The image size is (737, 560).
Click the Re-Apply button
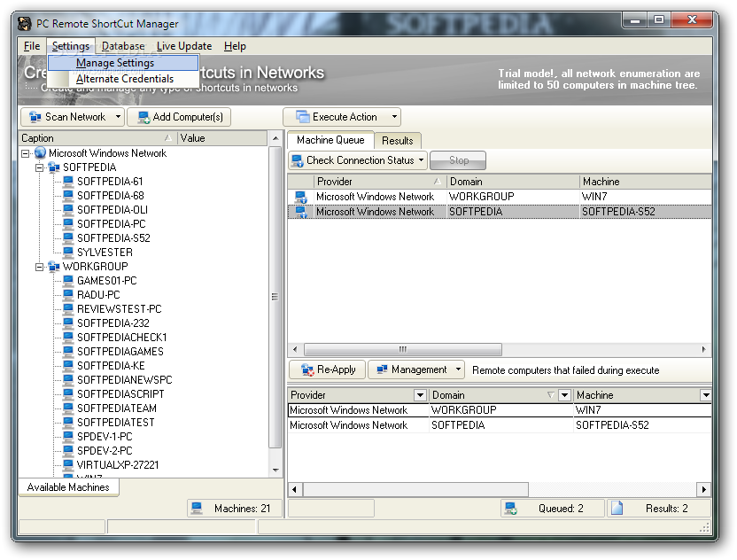pyautogui.click(x=328, y=369)
